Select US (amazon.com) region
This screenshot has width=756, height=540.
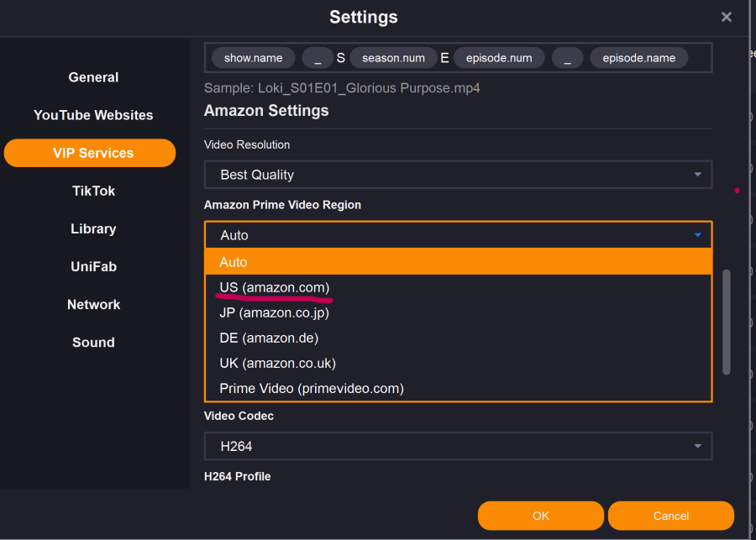458,287
